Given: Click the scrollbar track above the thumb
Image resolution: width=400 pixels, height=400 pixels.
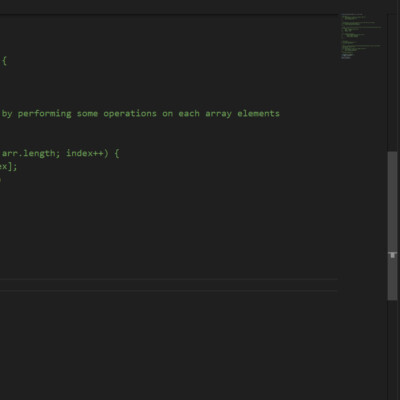Looking at the screenshot, I should click(392, 82).
